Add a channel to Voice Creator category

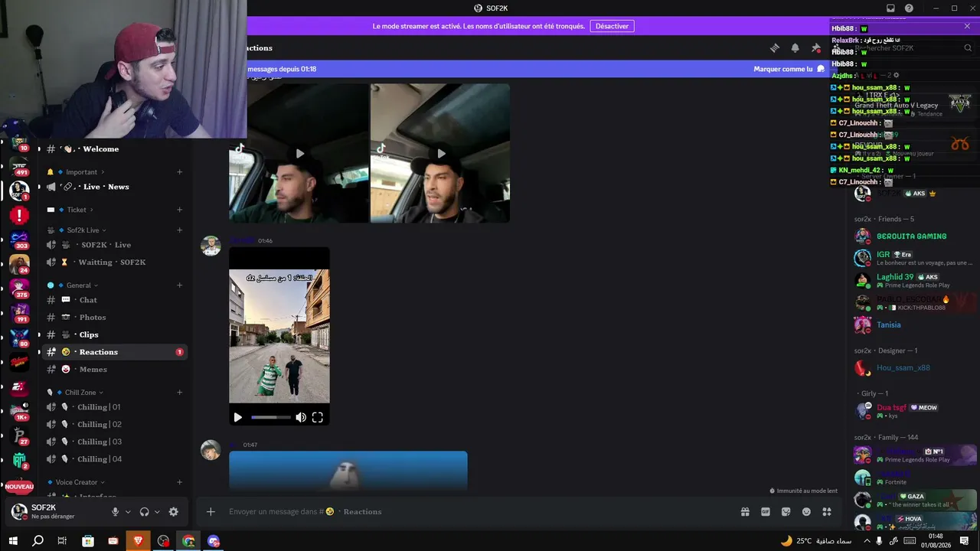tap(180, 482)
